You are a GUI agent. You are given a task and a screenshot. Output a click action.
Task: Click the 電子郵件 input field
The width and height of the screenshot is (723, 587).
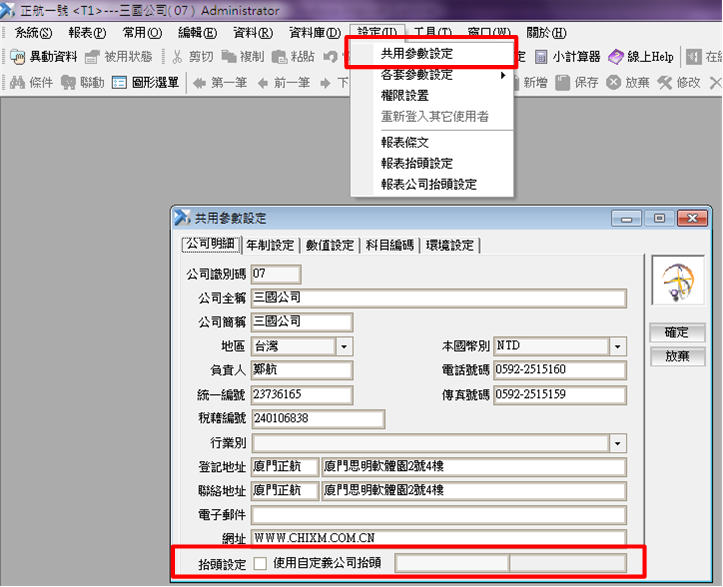click(438, 515)
